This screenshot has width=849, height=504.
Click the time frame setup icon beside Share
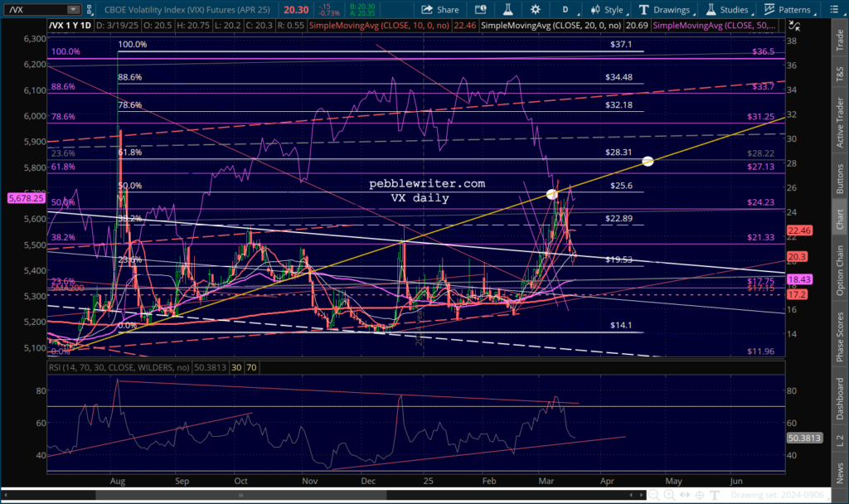click(x=480, y=9)
